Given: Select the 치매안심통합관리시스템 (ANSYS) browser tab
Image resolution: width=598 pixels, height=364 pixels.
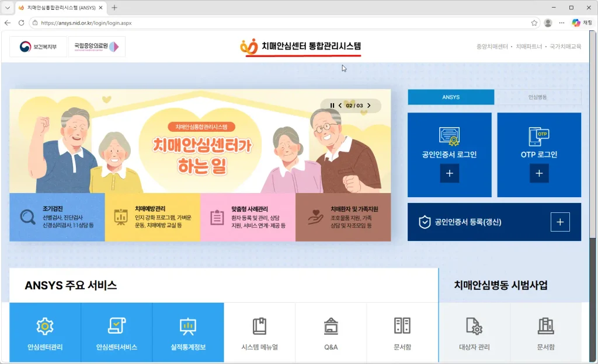Looking at the screenshot, I should 61,8.
